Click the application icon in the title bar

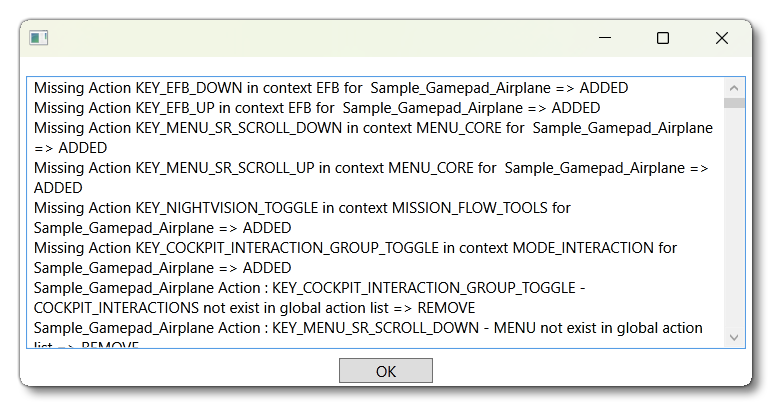coord(39,38)
